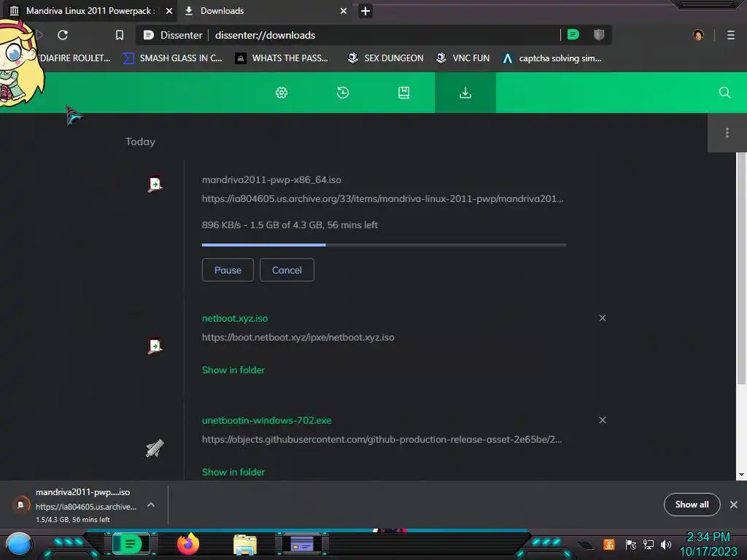Open the orange tray application icon

tap(609, 544)
